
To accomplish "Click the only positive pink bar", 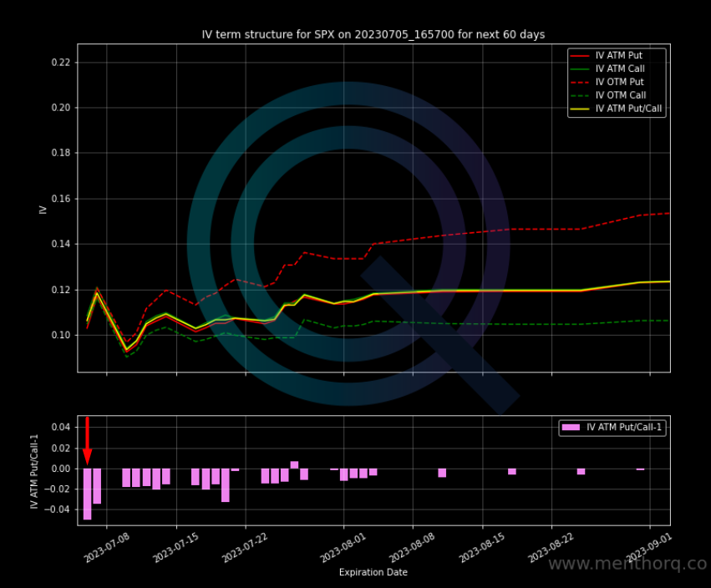I will pyautogui.click(x=294, y=465).
